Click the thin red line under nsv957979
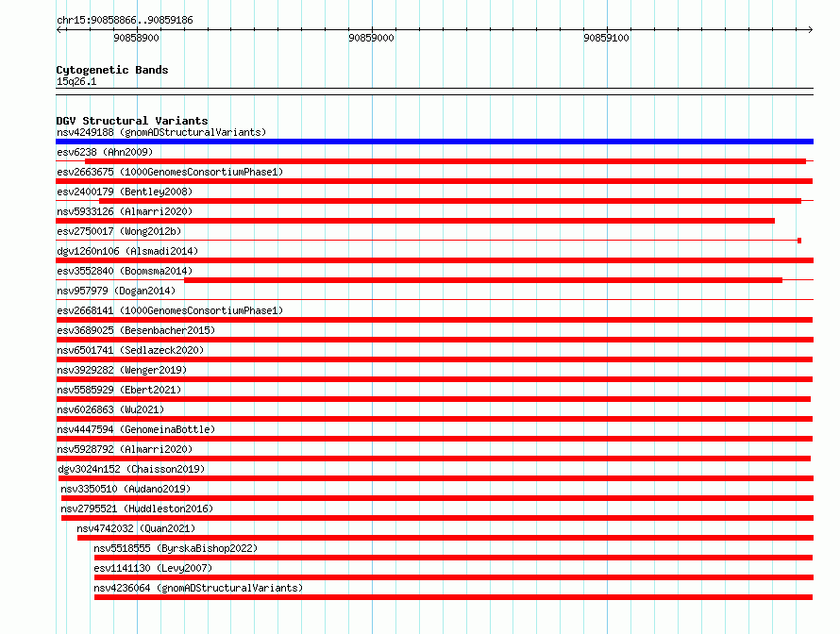Screen dimensions: 840x634 point(434,299)
